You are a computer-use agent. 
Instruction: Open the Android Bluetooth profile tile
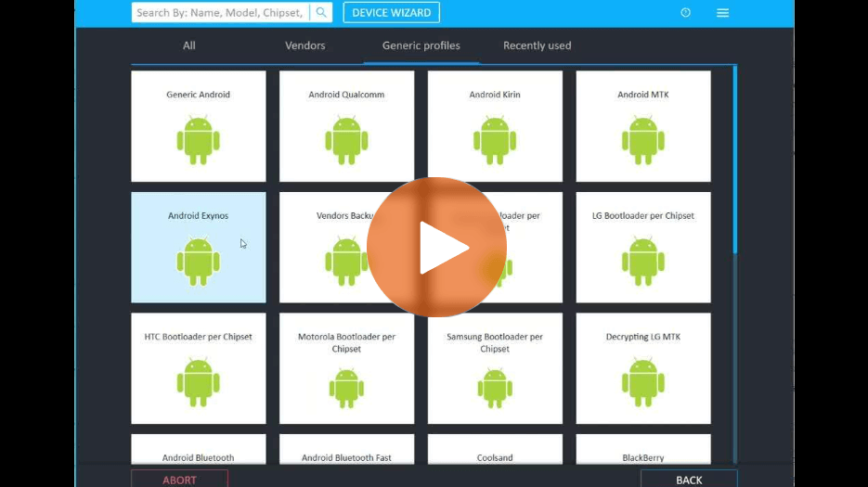198,449
